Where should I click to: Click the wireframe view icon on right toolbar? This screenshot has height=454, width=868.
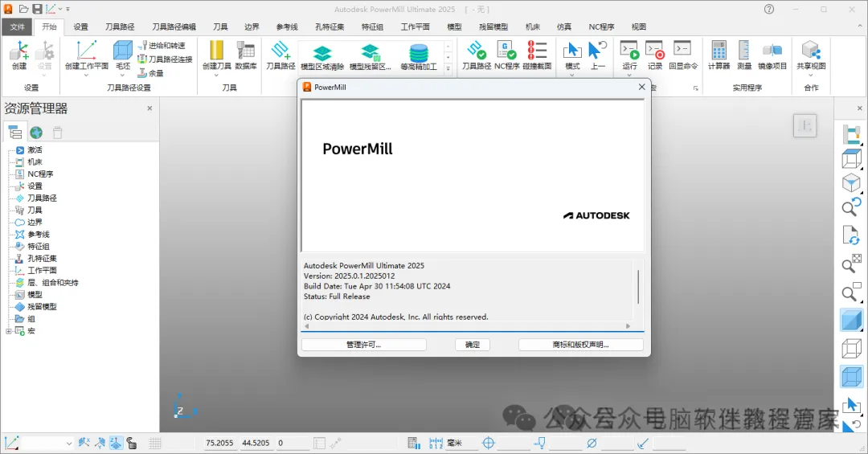pyautogui.click(x=851, y=348)
